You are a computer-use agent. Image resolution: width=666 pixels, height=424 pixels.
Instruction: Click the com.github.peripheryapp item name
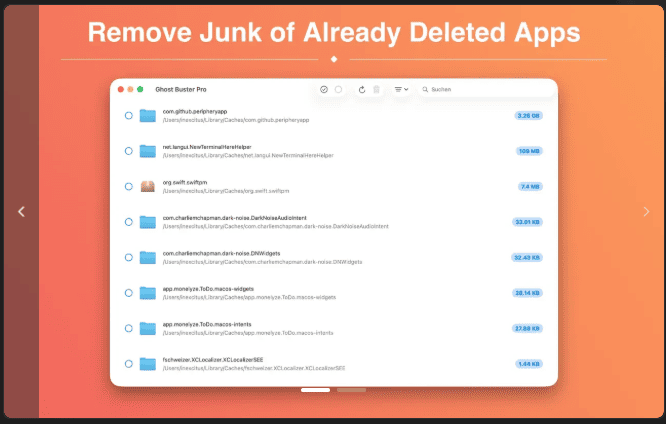coord(195,111)
